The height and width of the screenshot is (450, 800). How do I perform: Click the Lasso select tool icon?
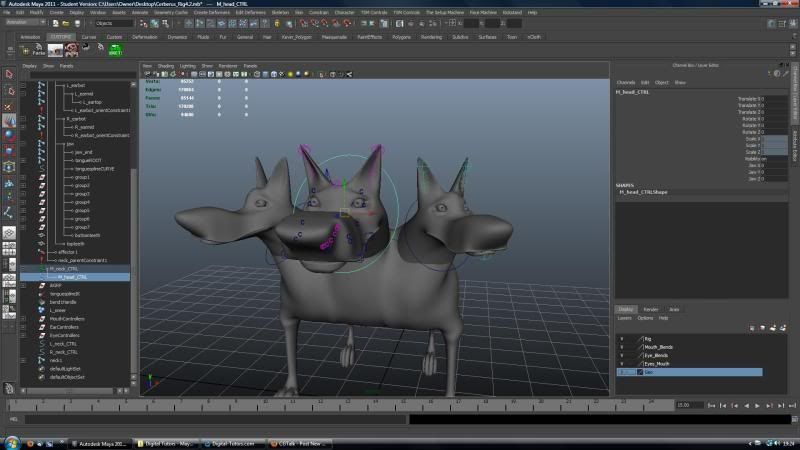(9, 90)
